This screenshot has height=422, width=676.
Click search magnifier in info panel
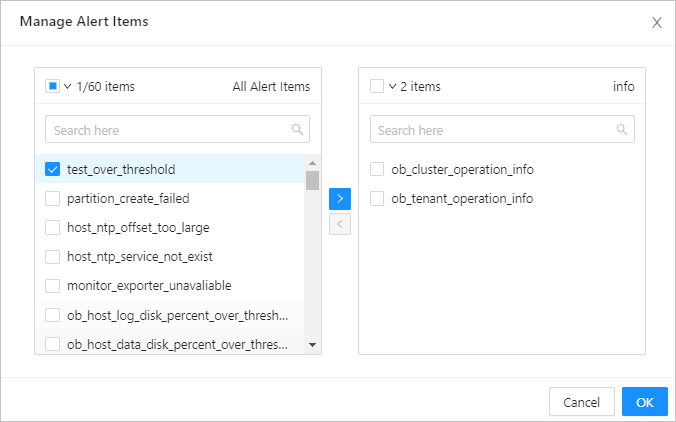[622, 130]
